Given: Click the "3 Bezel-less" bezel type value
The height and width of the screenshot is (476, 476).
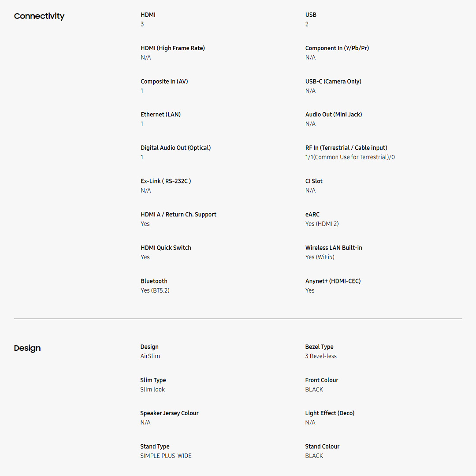Looking at the screenshot, I should [x=320, y=356].
